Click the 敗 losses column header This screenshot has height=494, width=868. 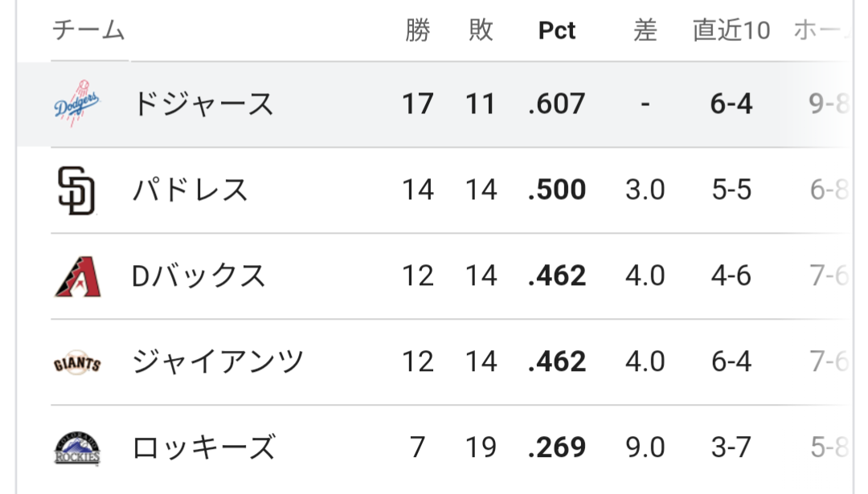pos(481,31)
